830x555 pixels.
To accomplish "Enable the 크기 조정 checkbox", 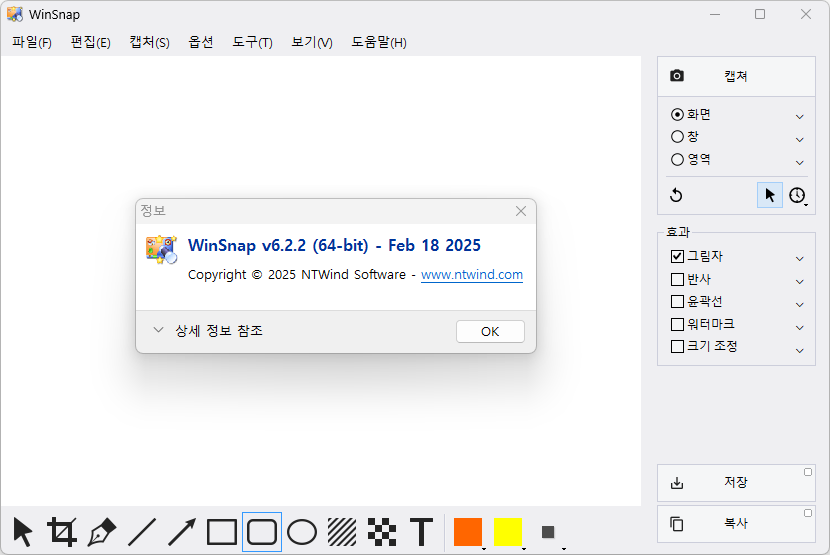I will coord(677,346).
